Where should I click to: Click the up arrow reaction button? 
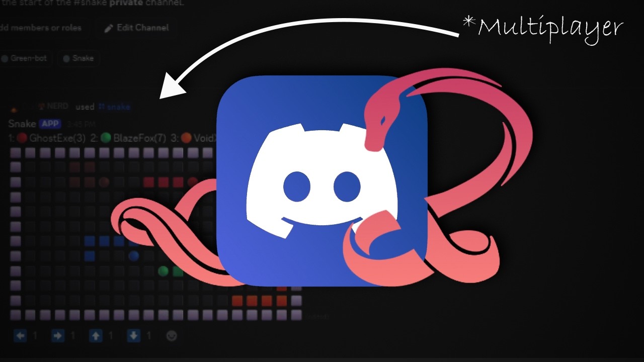tap(101, 336)
